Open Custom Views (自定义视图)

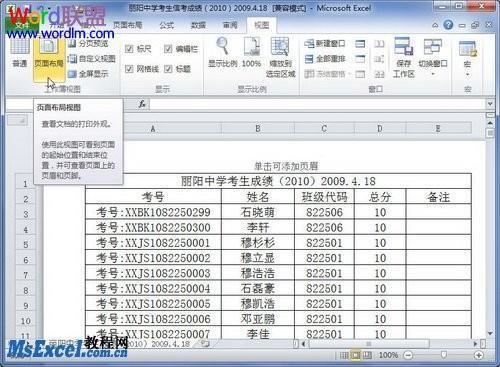[x=92, y=59]
